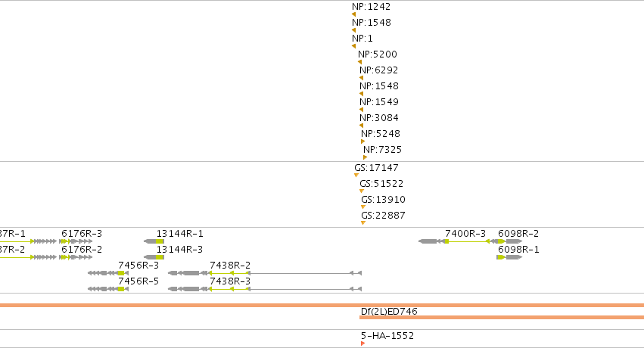Select the transcript glyph under 7400R-3
Viewport: 644px width, 348px height.
click(x=459, y=241)
